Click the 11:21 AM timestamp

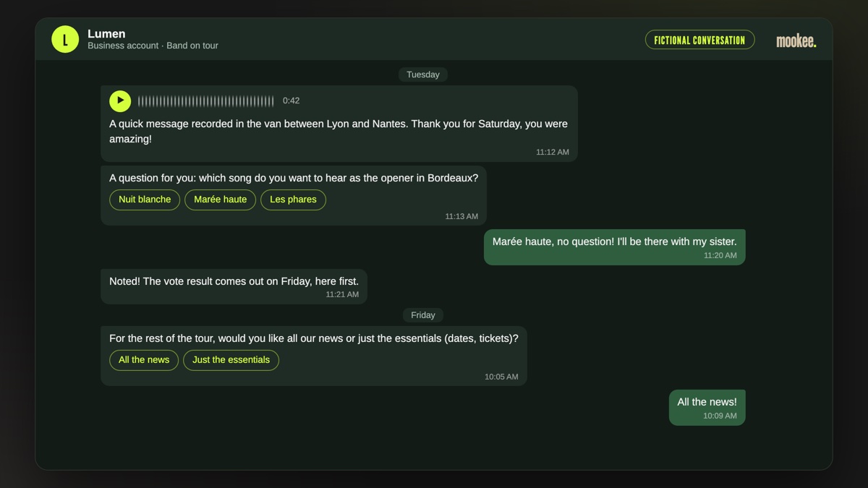point(342,294)
